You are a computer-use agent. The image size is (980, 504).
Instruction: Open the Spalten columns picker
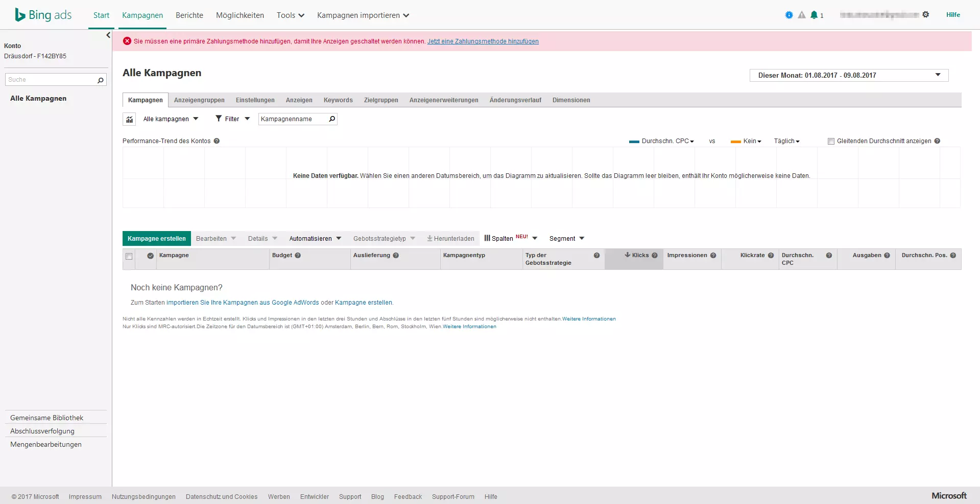tap(511, 238)
